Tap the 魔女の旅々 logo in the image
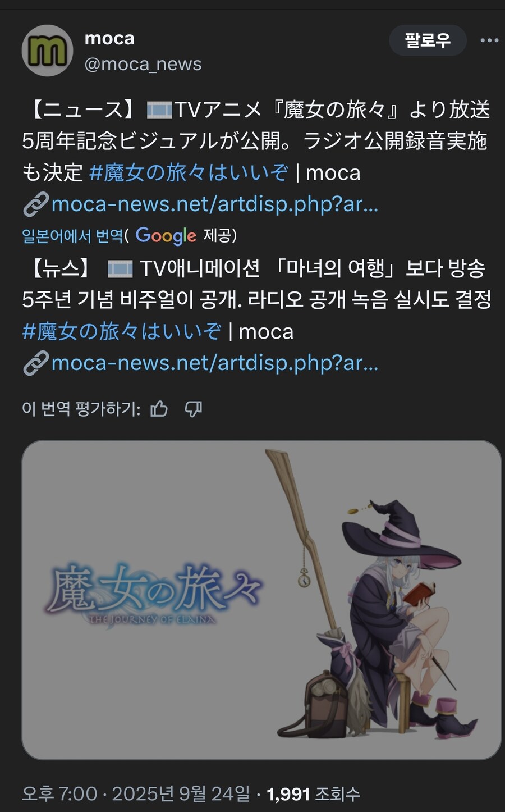The height and width of the screenshot is (812, 505). point(154,594)
